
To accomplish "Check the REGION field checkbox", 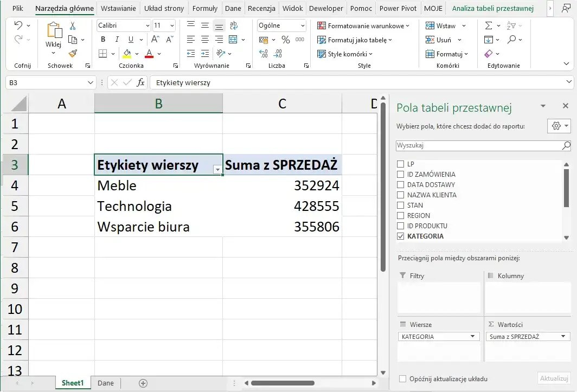I will click(401, 215).
